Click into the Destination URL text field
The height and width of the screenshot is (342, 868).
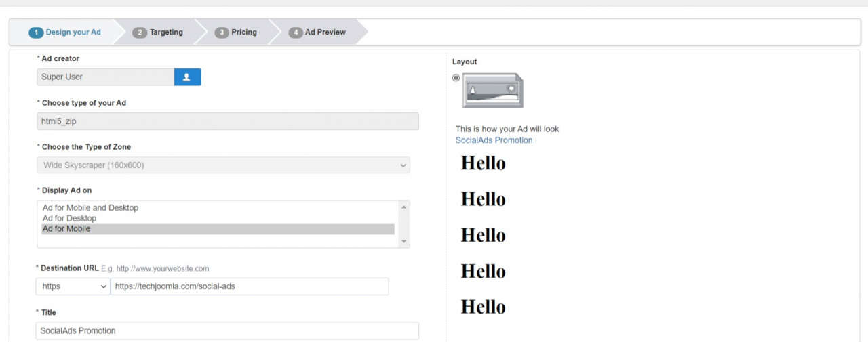coord(250,286)
